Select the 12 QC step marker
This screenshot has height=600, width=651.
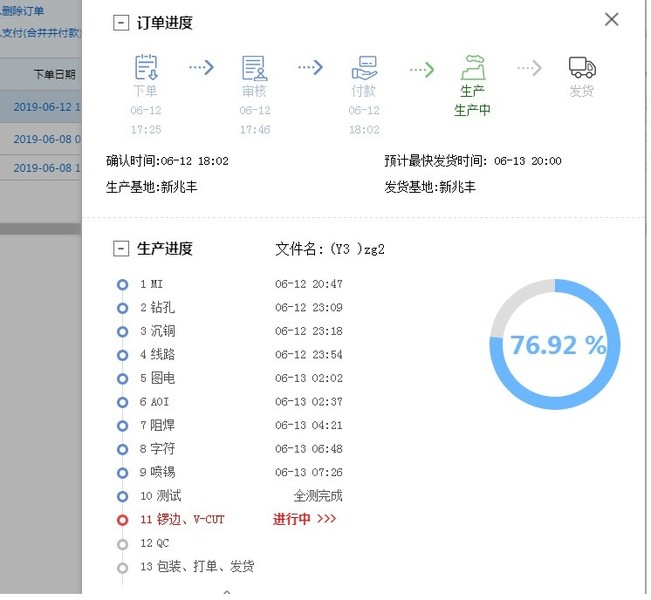tap(122, 543)
